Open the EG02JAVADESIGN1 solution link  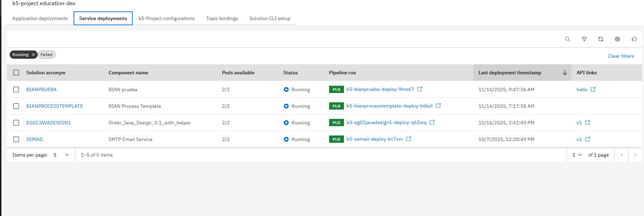point(48,123)
